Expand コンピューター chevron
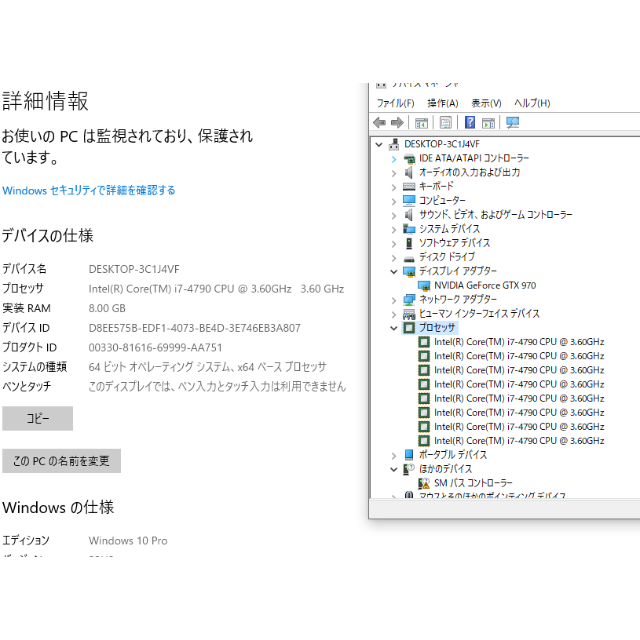640x640 pixels. tap(394, 201)
